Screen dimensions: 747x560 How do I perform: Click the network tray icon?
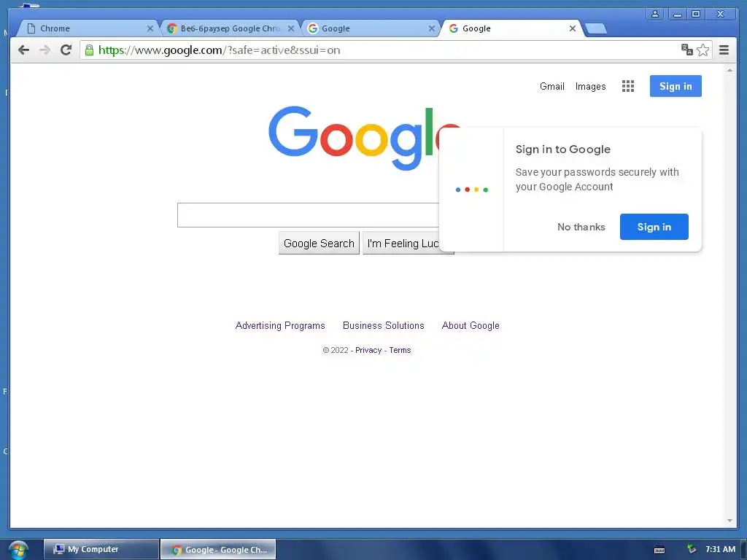(x=692, y=549)
